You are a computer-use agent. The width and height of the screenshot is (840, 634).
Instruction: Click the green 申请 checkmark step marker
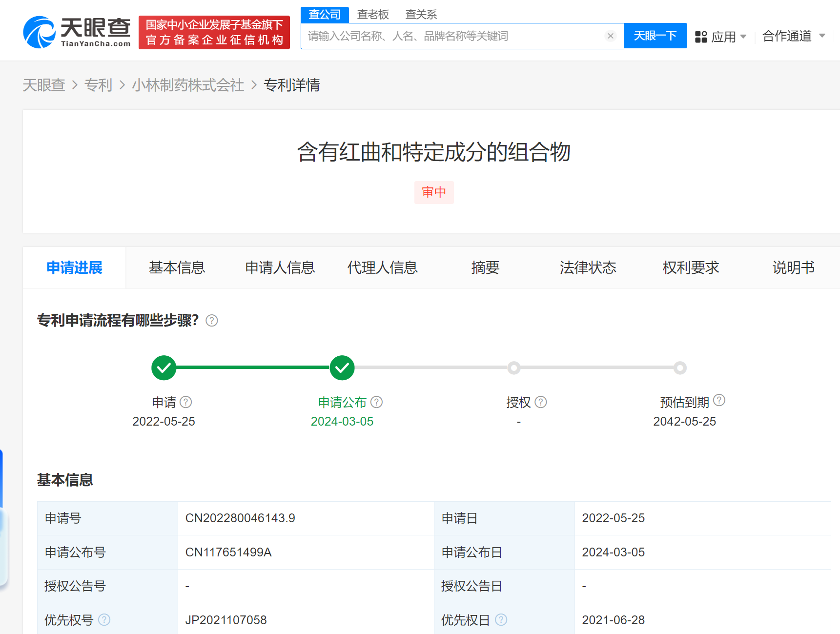coord(164,368)
